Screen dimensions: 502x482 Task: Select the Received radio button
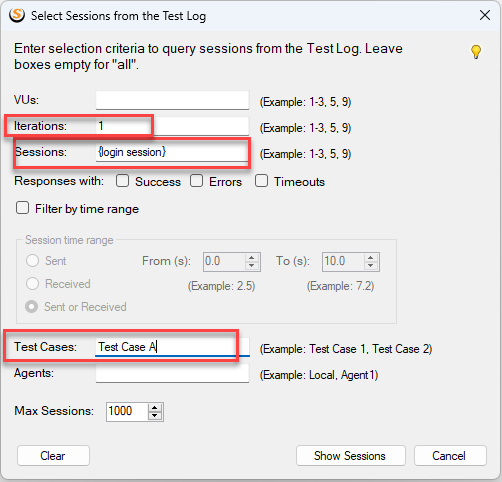pyautogui.click(x=32, y=284)
